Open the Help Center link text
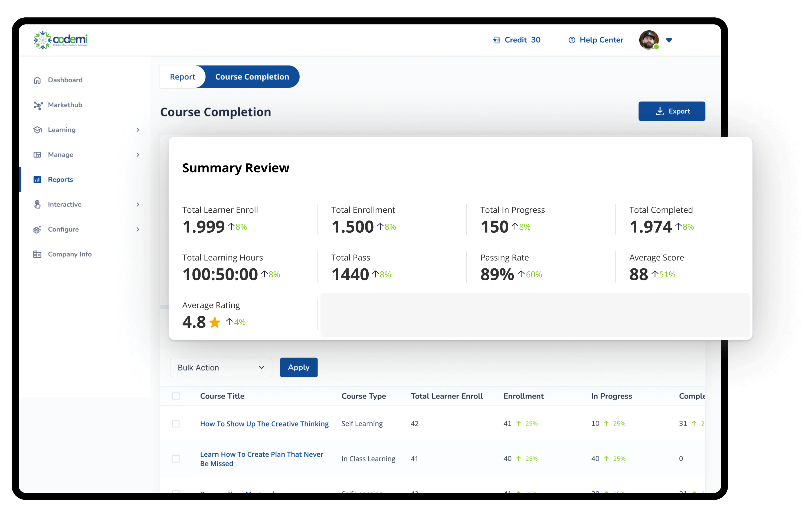Viewport: 812px width, 520px height. pyautogui.click(x=601, y=40)
